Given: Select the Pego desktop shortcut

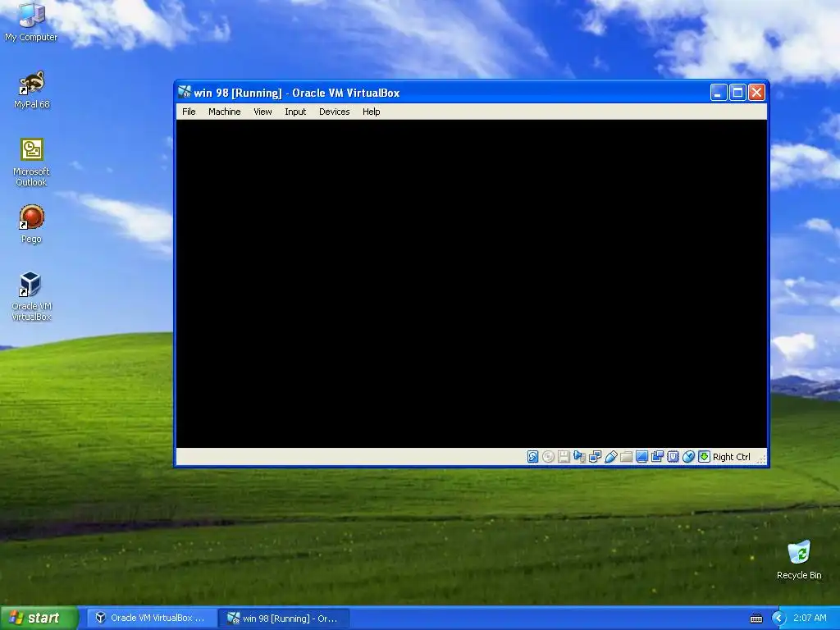Looking at the screenshot, I should (x=32, y=224).
